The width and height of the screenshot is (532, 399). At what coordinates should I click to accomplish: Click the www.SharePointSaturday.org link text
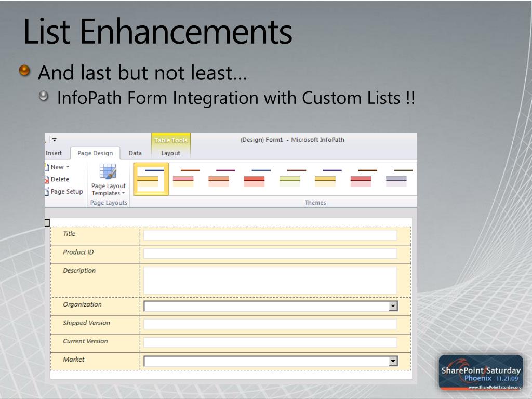495,387
